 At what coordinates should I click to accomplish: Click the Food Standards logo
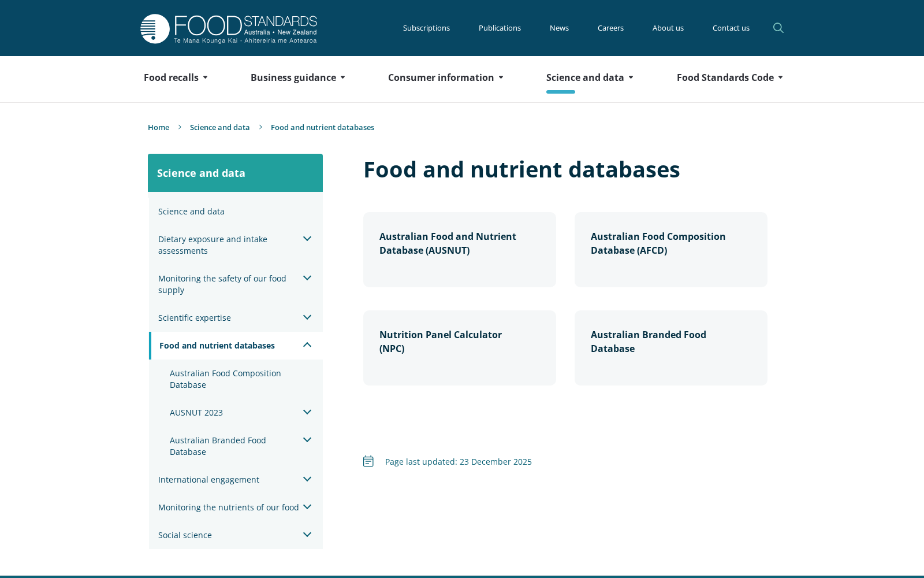click(229, 28)
